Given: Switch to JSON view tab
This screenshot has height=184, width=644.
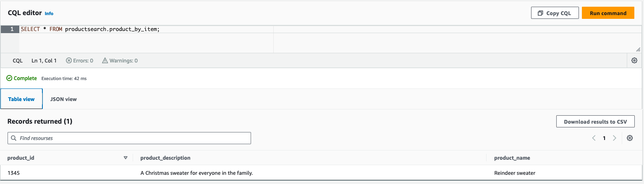Looking at the screenshot, I should click(63, 99).
